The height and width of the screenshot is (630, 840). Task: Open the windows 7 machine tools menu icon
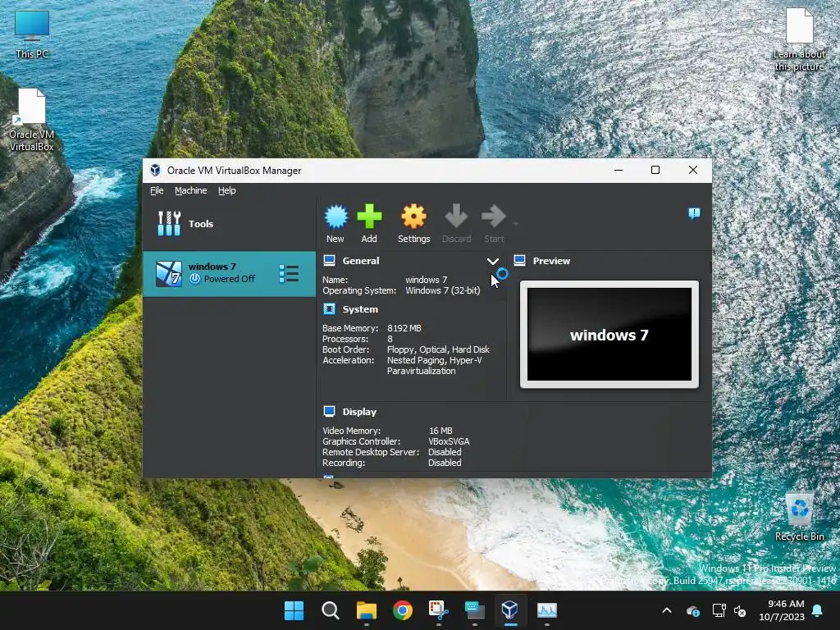click(289, 274)
